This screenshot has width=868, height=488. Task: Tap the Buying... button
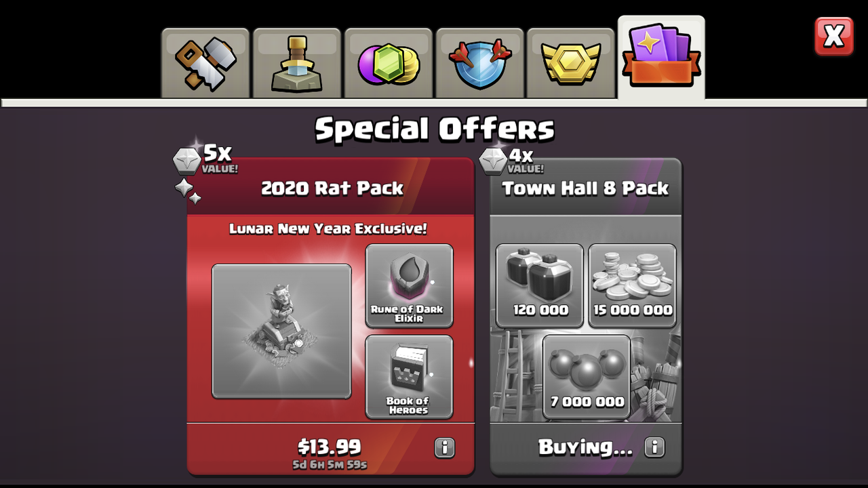pos(585,447)
